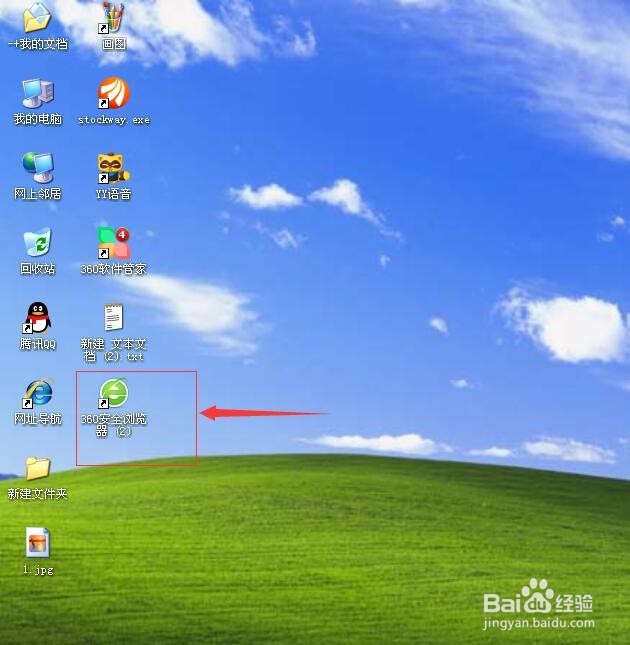
Task: Select the 我的文档 folder icon
Action: click(37, 17)
